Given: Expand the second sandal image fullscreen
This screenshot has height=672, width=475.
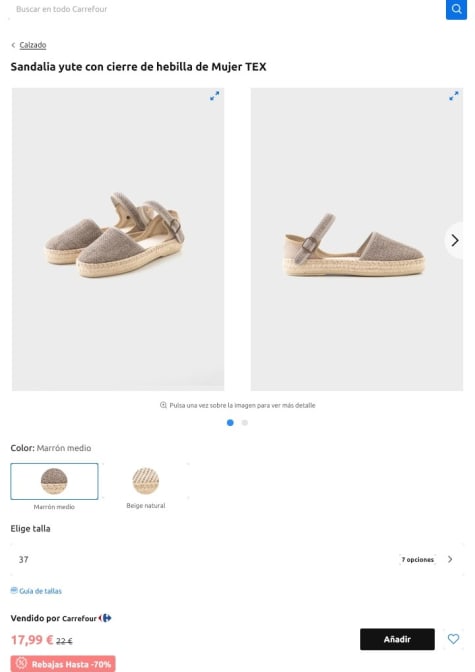Looking at the screenshot, I should (x=454, y=96).
